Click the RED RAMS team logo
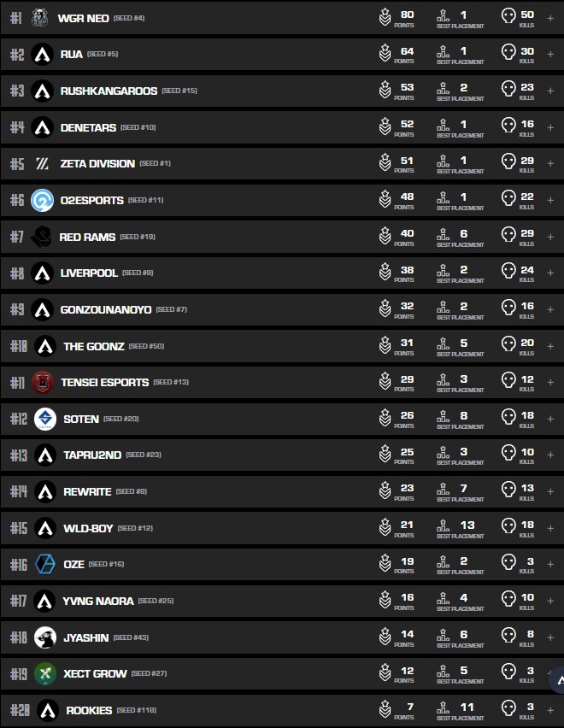 click(41, 237)
